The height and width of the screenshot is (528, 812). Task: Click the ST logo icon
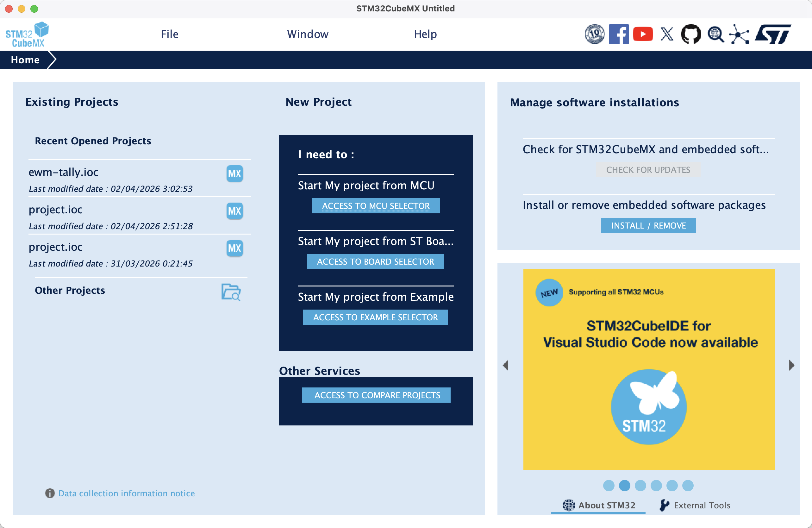point(773,34)
